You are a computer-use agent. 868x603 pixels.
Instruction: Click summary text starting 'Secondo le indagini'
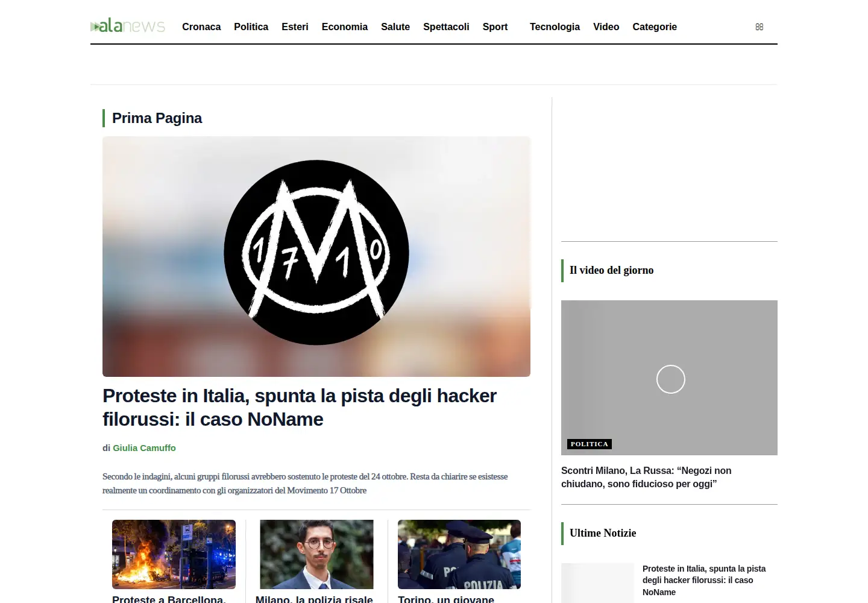[305, 483]
